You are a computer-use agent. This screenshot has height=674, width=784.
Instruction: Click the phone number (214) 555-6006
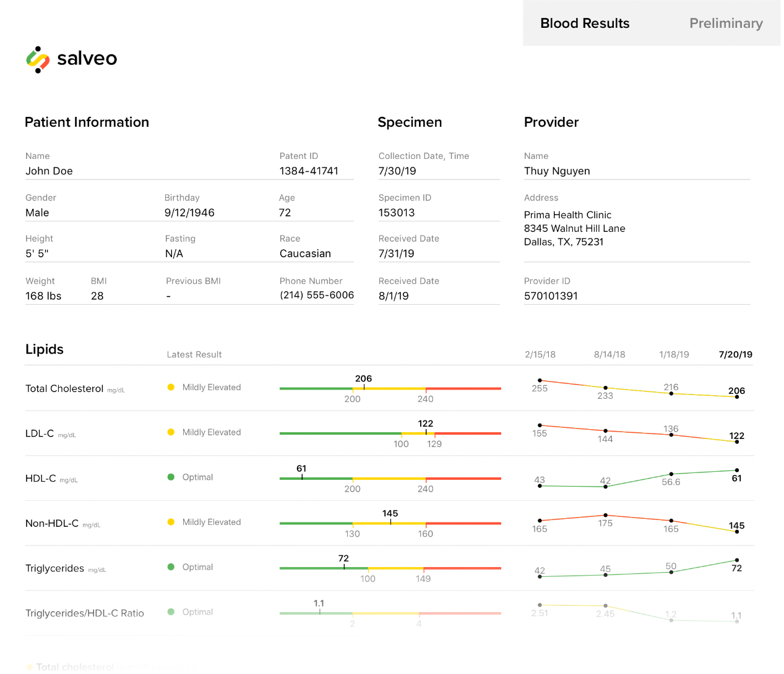(x=317, y=296)
